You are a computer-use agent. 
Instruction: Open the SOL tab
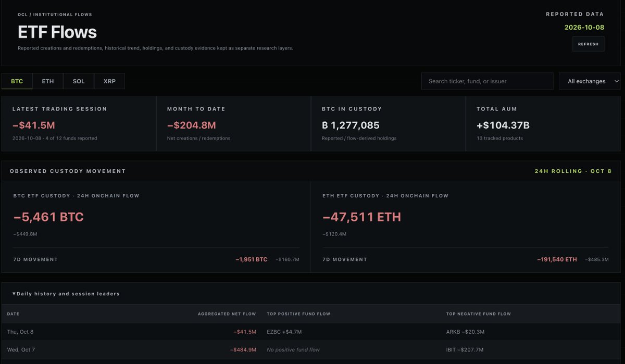tap(79, 81)
